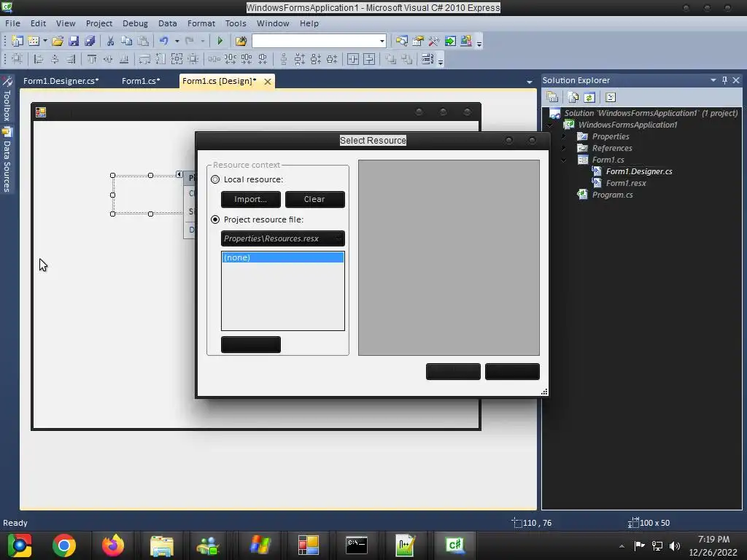
Task: Open the Toolbox side panel tab
Action: 7,99
